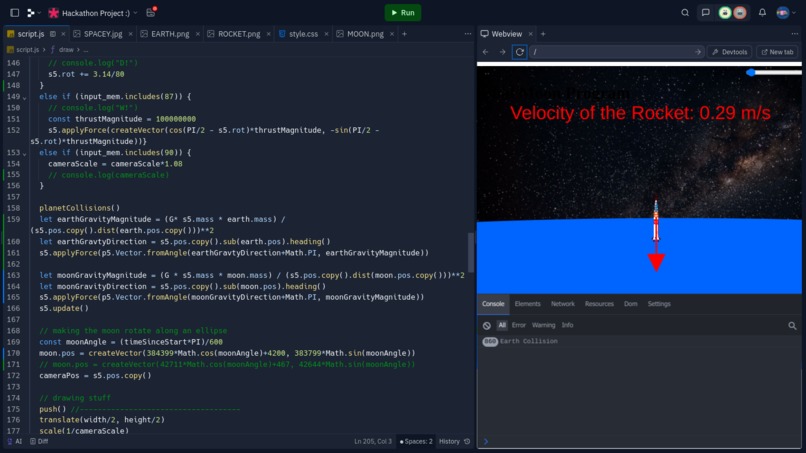Toggle the sidebar panel icon
806x453 pixels.
point(14,13)
